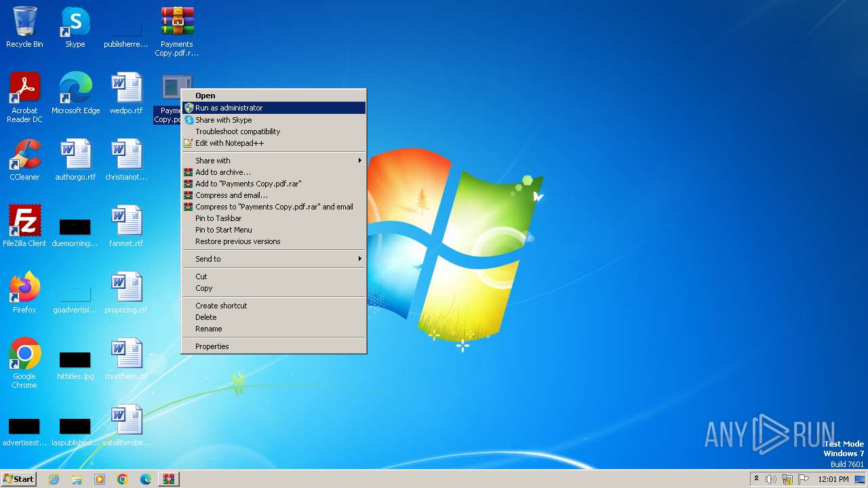Choose Run as administrator
This screenshot has height=488, width=868.
point(274,108)
